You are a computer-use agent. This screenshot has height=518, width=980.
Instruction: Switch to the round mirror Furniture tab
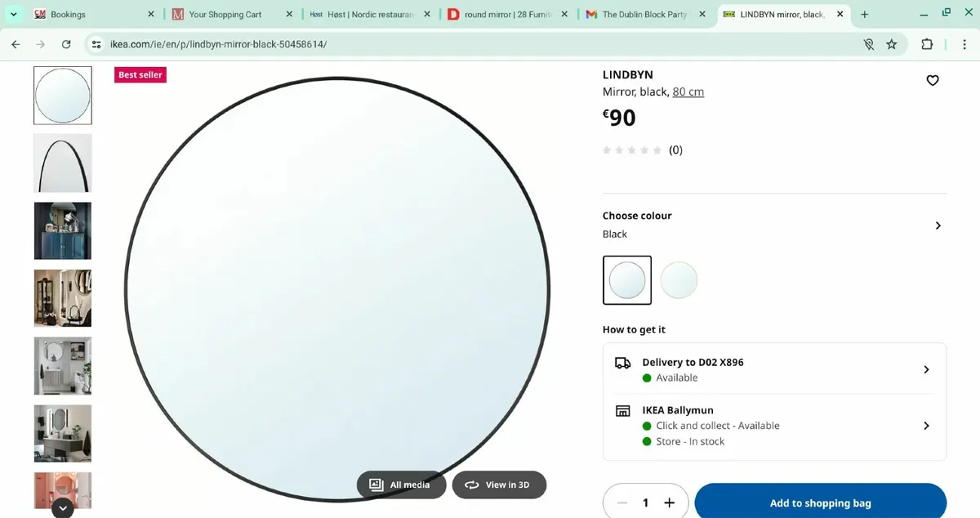502,14
